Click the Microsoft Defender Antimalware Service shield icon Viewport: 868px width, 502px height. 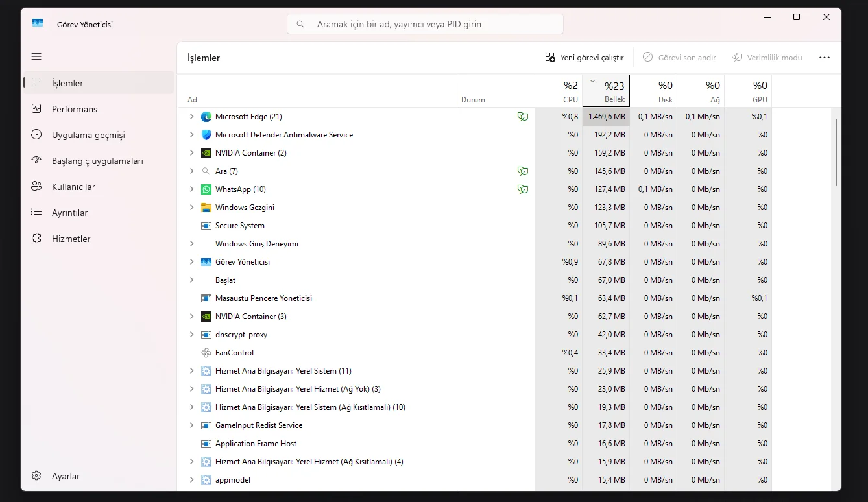tap(206, 135)
